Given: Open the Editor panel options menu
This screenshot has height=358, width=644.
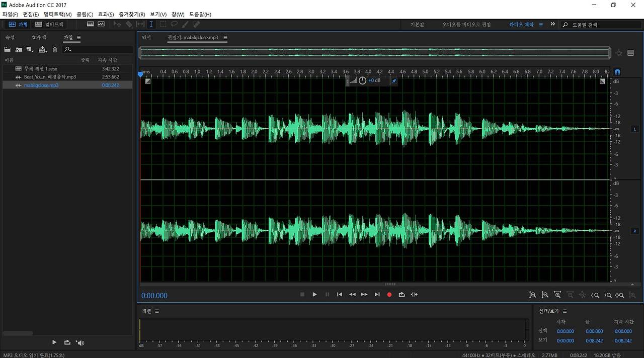Looking at the screenshot, I should click(x=225, y=38).
